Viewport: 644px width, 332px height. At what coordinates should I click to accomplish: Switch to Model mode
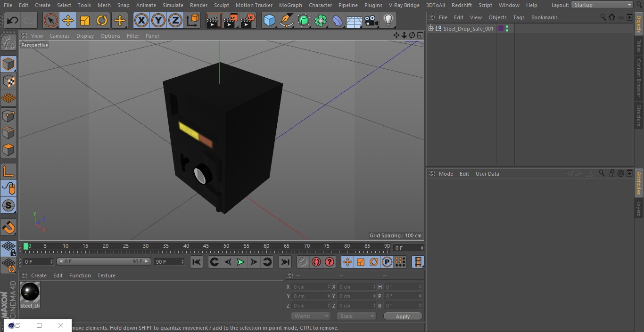8,64
